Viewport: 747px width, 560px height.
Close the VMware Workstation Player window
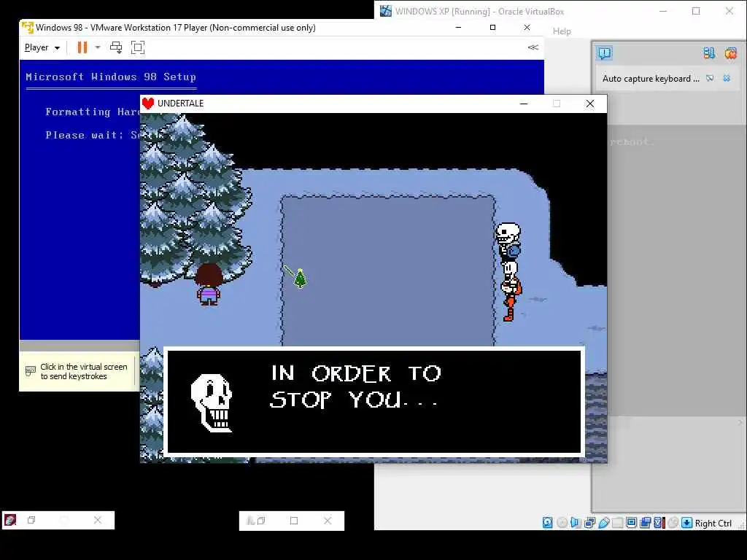pos(527,28)
